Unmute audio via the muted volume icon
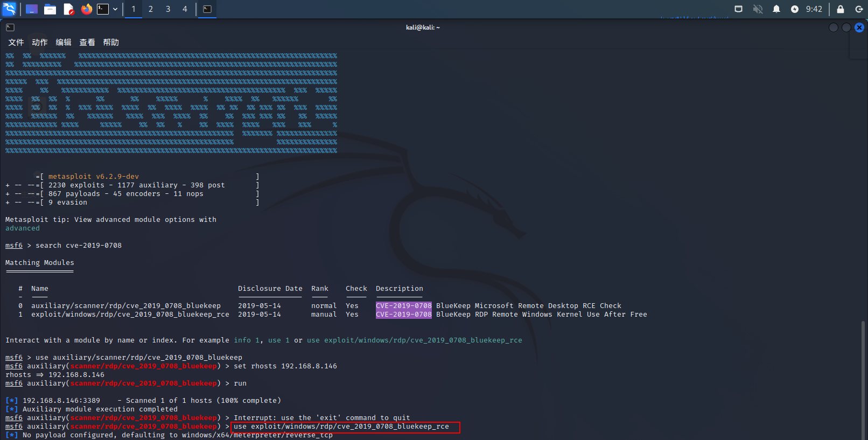Screen dimensions: 868x440 (758, 9)
